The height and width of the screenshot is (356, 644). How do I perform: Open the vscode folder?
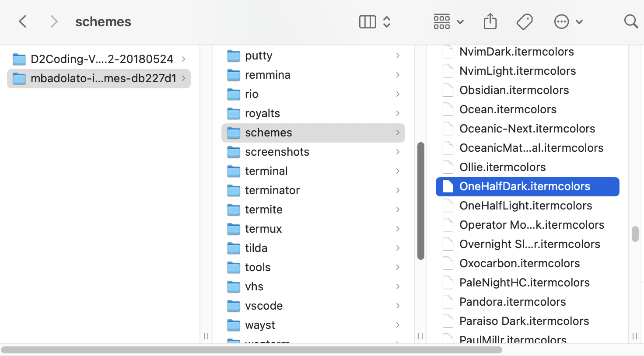pos(313,306)
